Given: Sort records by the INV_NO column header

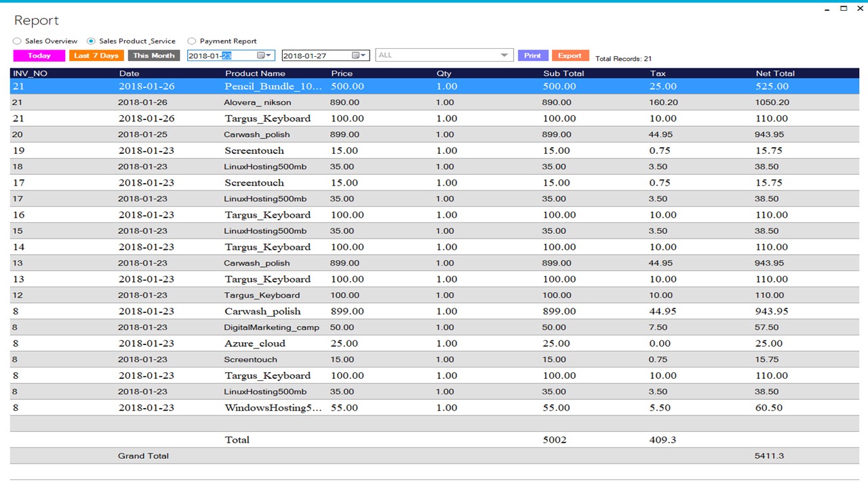Looking at the screenshot, I should pyautogui.click(x=29, y=73).
